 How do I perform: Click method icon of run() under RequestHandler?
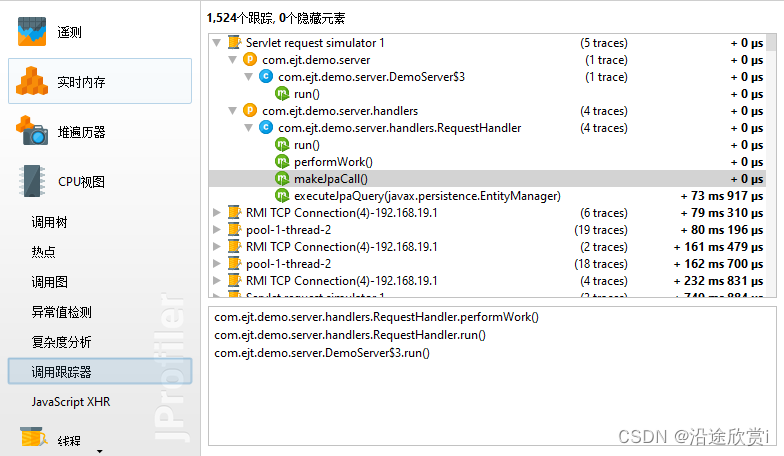[x=282, y=144]
